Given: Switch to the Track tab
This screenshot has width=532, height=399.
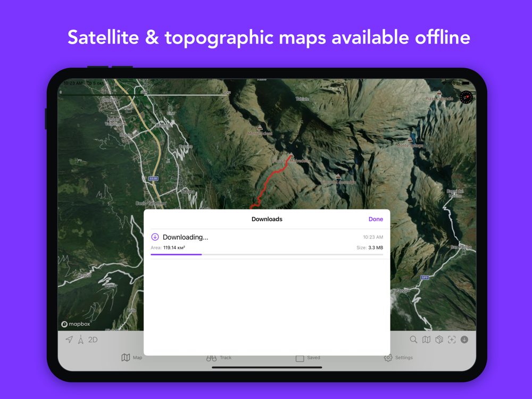Looking at the screenshot, I should click(219, 358).
